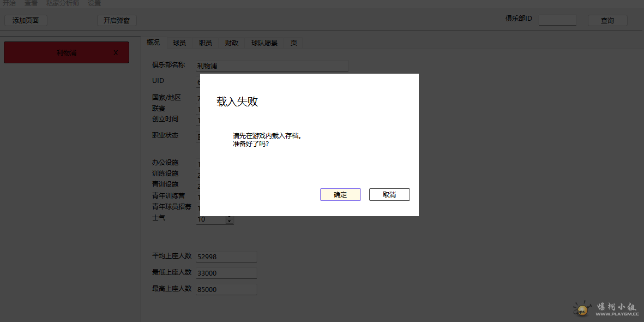Focus the 俱乐部ID input field
Image resolution: width=644 pixels, height=322 pixels.
point(557,20)
